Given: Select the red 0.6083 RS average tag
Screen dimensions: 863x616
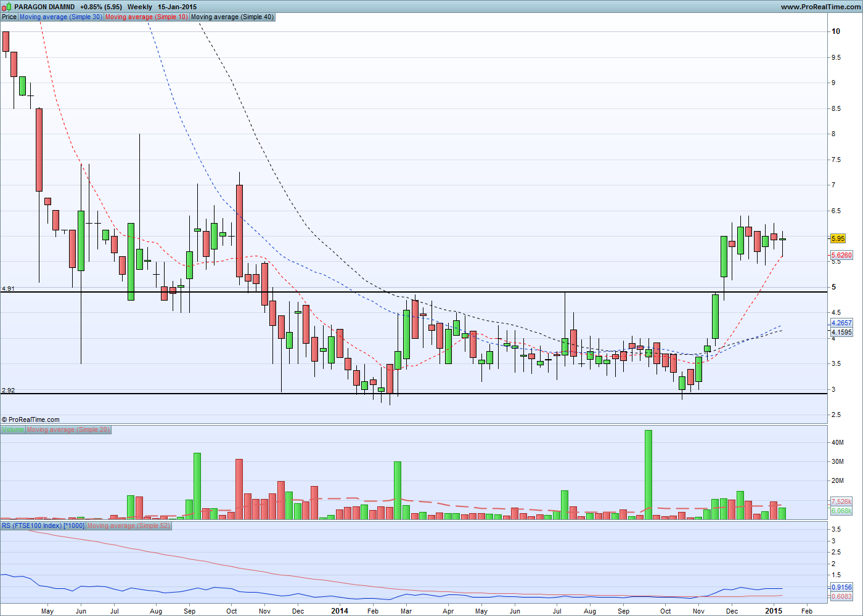Looking at the screenshot, I should pyautogui.click(x=841, y=596).
